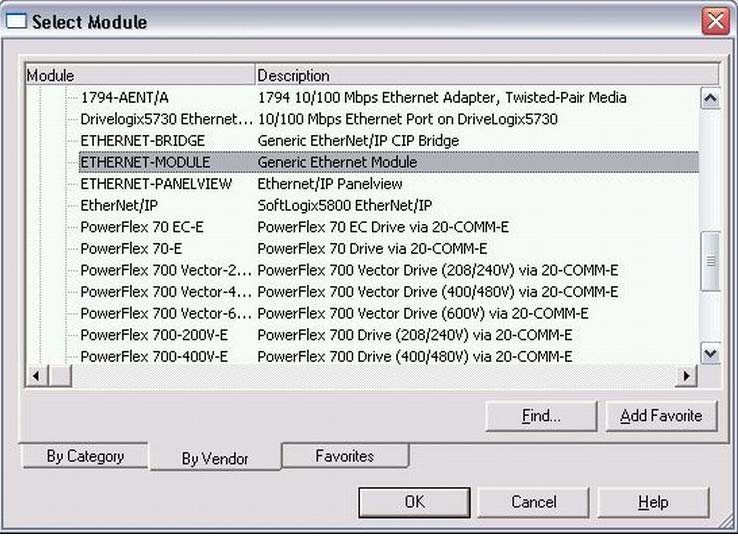Select the ETHERNET-MODULE row

pos(389,162)
